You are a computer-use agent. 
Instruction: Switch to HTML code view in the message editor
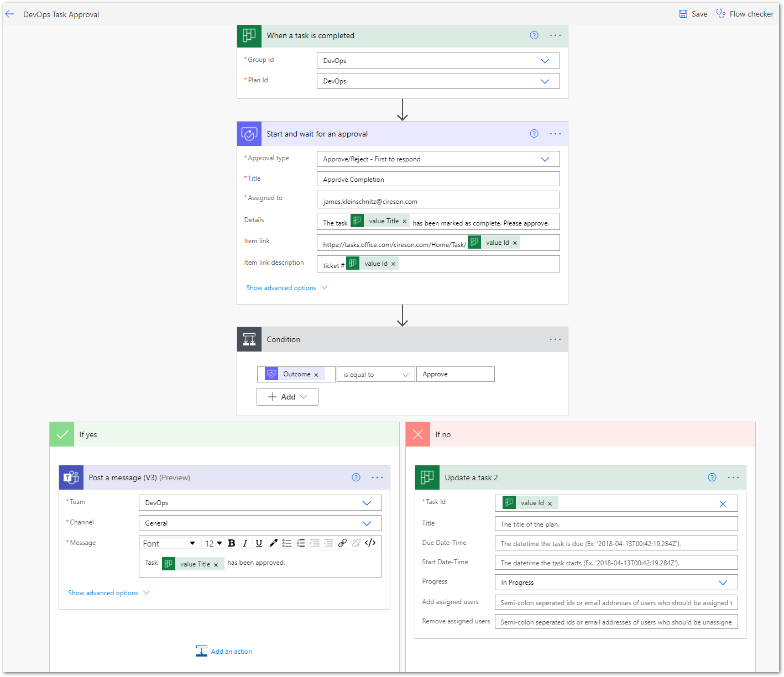click(370, 543)
